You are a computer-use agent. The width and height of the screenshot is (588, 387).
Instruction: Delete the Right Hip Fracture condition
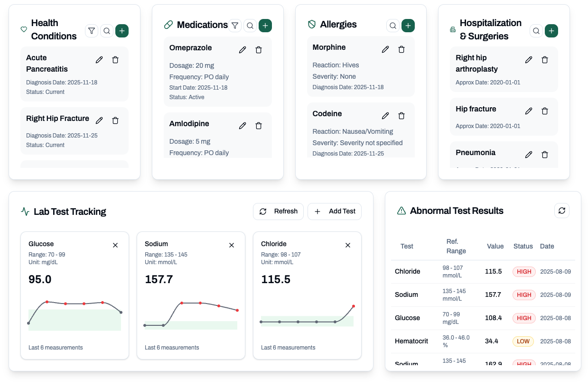[115, 120]
